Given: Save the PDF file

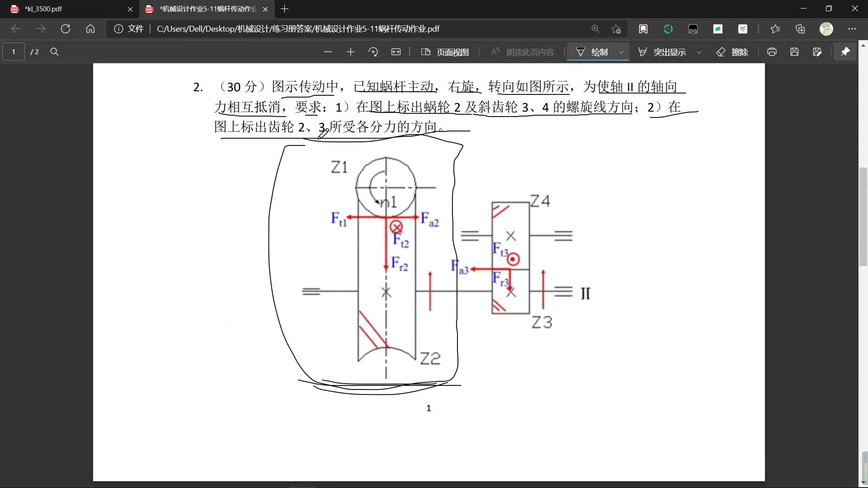Looking at the screenshot, I should point(795,52).
